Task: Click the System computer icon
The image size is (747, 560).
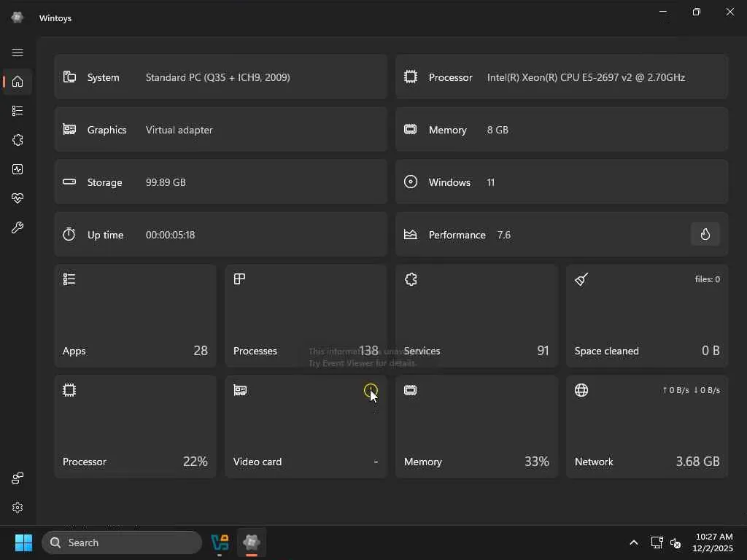Action: tap(69, 77)
